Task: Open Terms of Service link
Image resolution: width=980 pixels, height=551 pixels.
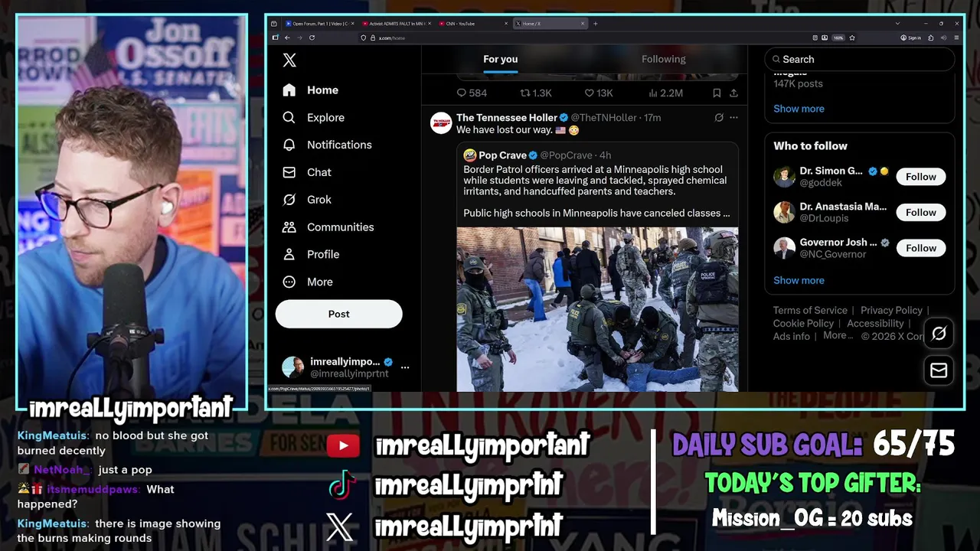Action: [x=810, y=310]
